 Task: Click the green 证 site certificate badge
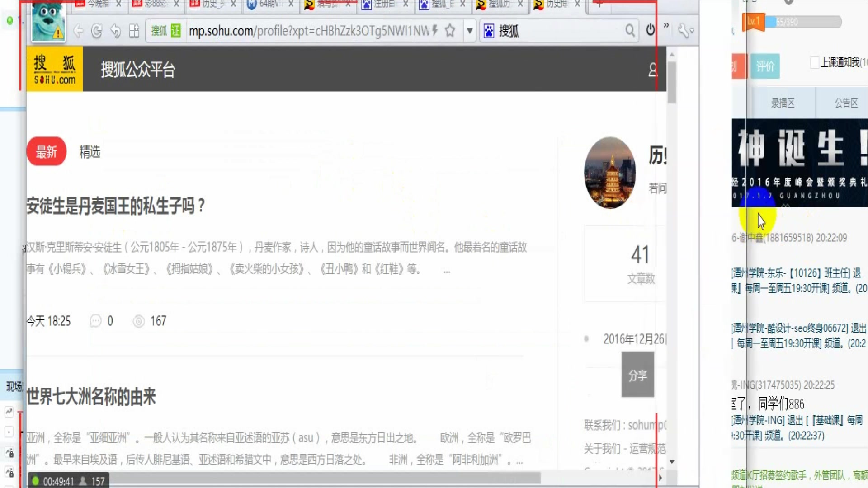[176, 31]
